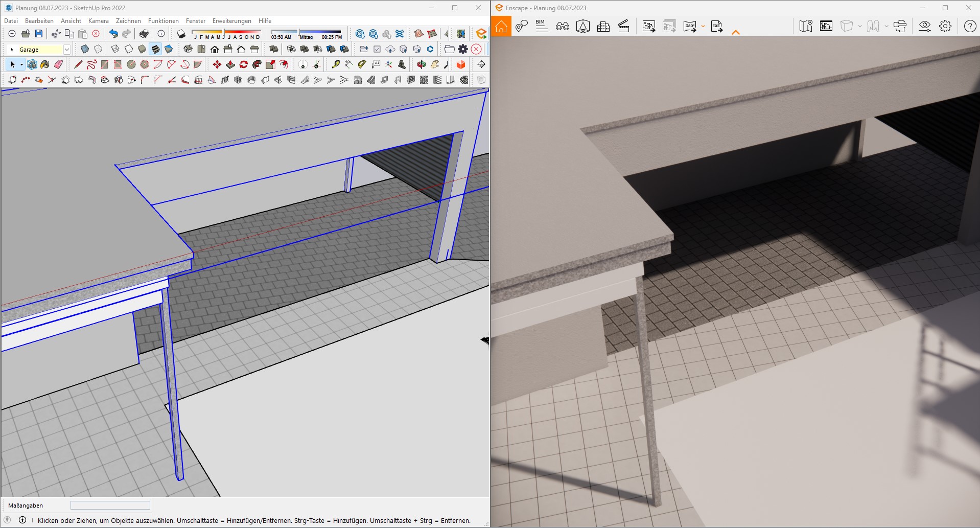Select the Eraser tool in SketchUp
The image size is (980, 528).
point(59,64)
